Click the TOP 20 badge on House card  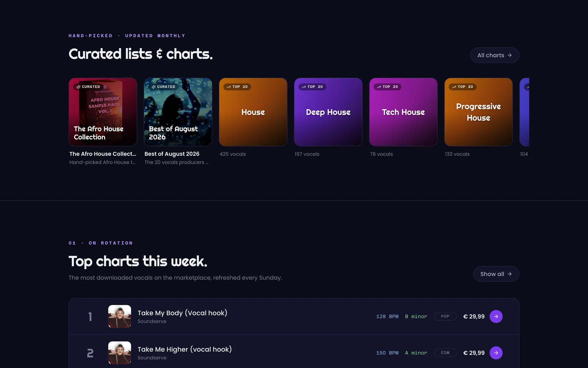237,87
